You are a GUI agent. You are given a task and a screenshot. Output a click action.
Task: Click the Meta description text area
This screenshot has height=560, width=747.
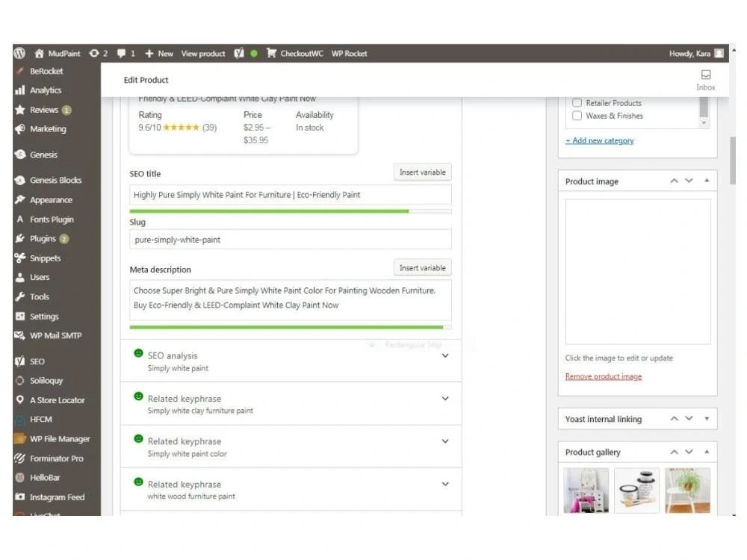(291, 299)
